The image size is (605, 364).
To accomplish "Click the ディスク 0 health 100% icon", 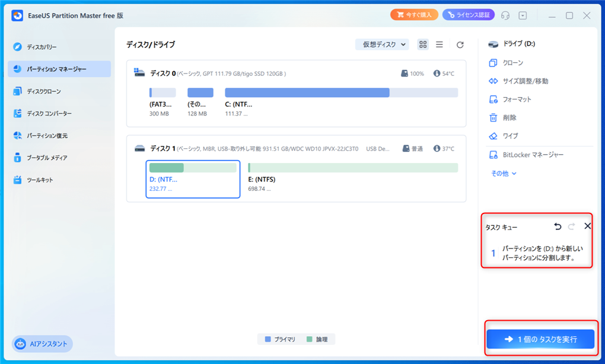I will [405, 74].
